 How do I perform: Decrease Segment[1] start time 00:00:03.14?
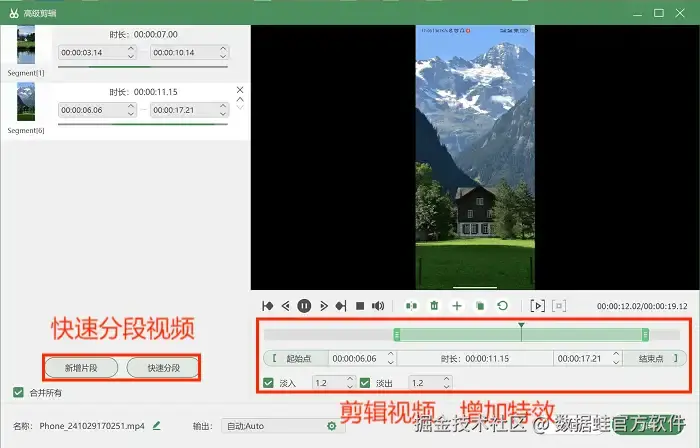tap(131, 56)
